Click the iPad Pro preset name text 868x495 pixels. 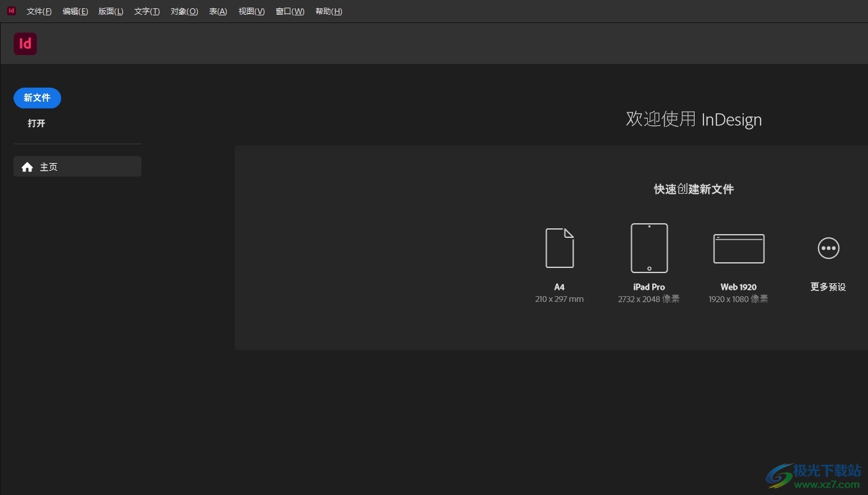[649, 287]
